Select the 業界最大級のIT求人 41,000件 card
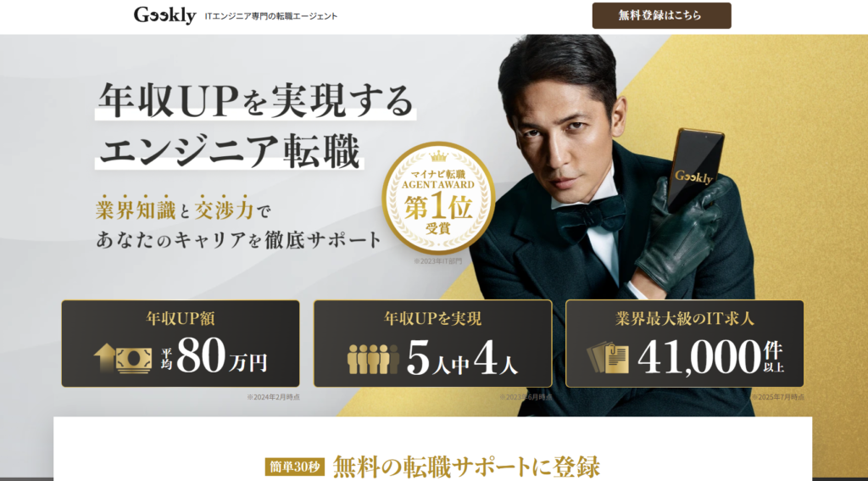 (x=685, y=344)
